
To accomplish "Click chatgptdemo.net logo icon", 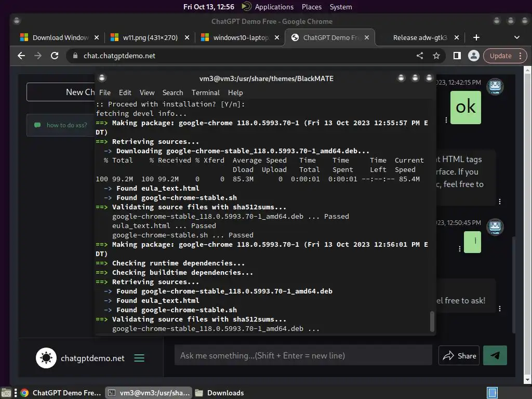I will click(46, 358).
